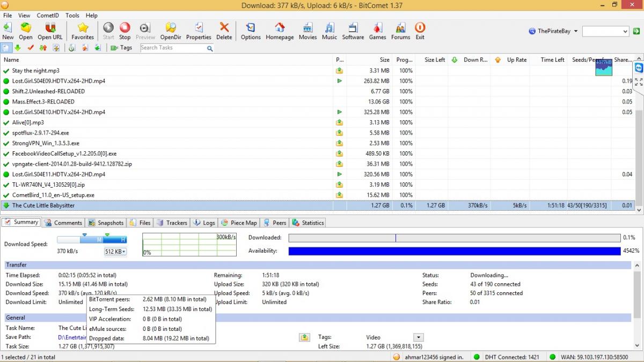Sort by the Up Rate column header

[x=511, y=60]
